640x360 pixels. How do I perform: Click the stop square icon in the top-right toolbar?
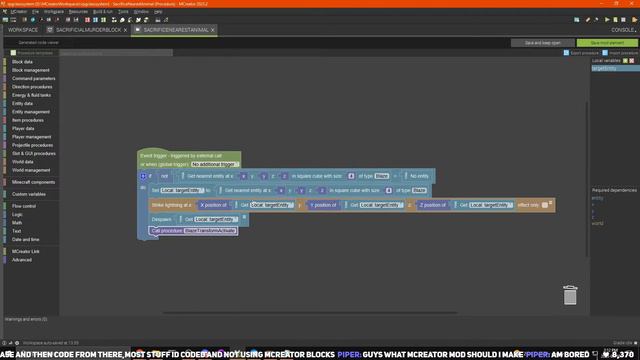click(623, 20)
